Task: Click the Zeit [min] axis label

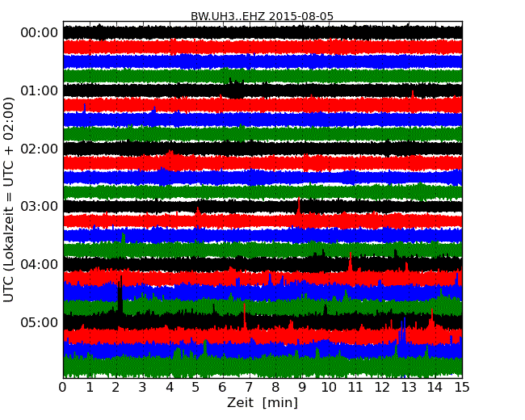Action: [262, 402]
